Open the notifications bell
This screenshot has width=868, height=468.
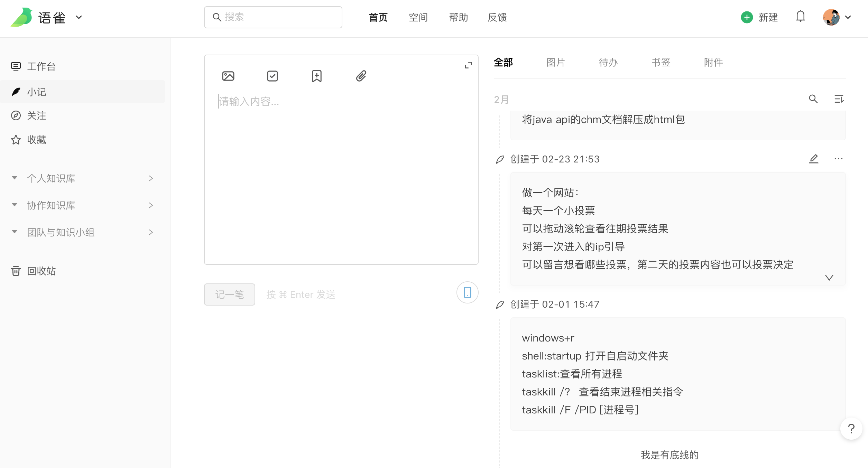[800, 17]
